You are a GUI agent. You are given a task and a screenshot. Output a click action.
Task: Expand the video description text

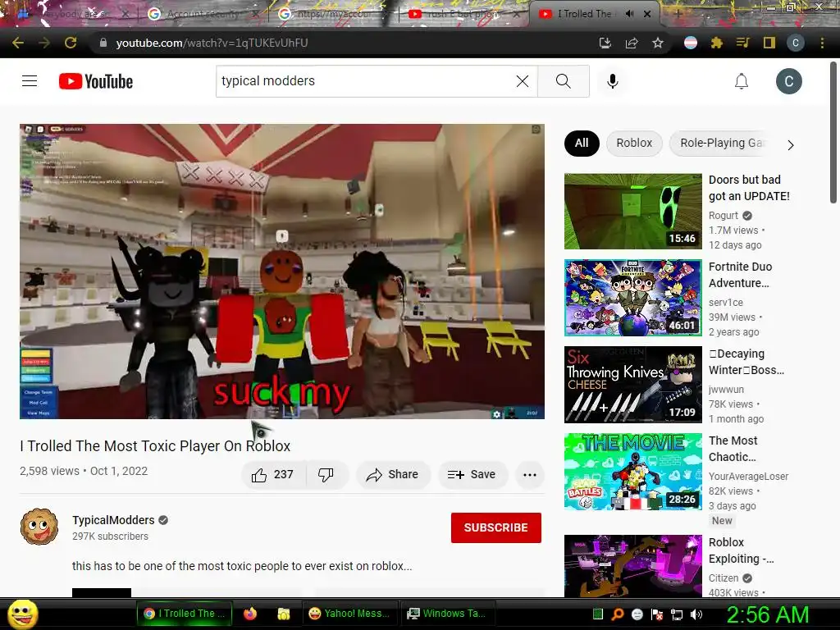242,566
